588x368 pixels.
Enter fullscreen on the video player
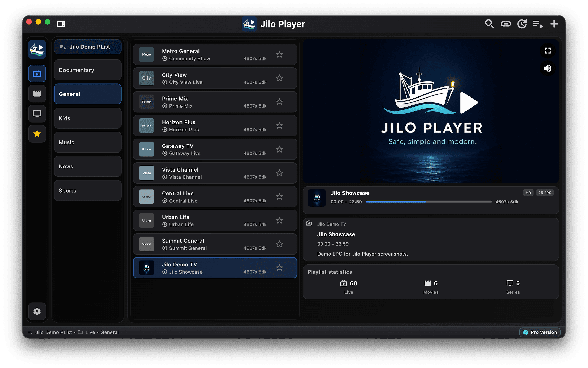[548, 51]
